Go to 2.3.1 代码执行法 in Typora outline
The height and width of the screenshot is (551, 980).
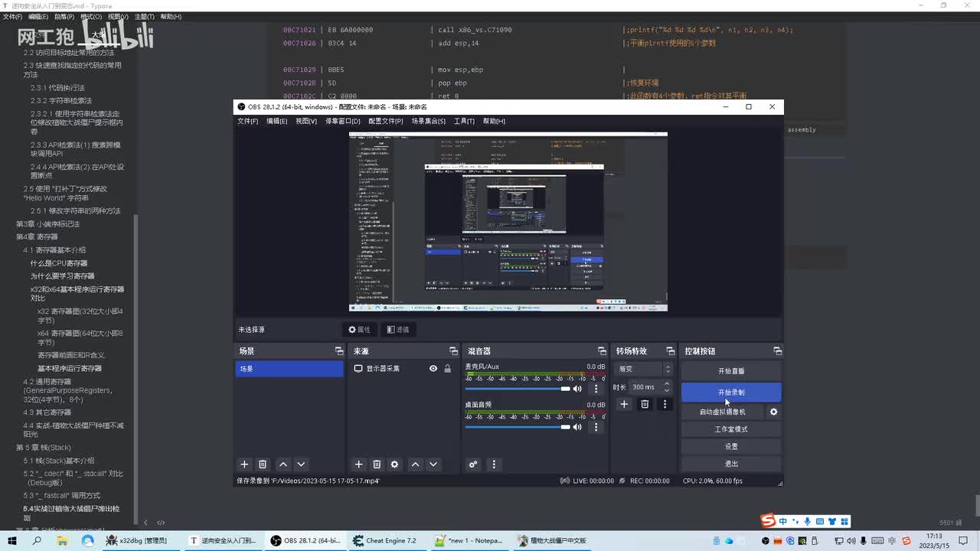click(57, 88)
